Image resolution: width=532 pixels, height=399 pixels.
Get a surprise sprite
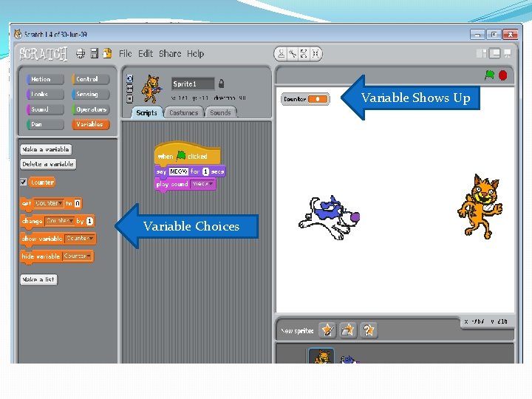pos(369,330)
